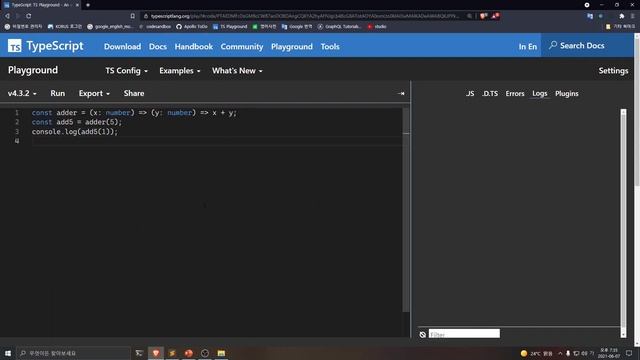Viewport: 640px width, 360px height.
Task: Expand Examples dropdown menu
Action: pos(180,71)
